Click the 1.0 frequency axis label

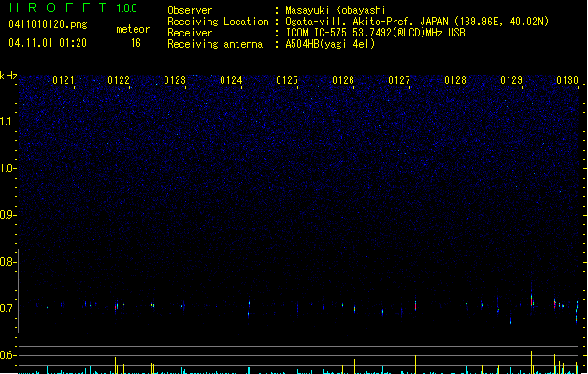point(7,168)
